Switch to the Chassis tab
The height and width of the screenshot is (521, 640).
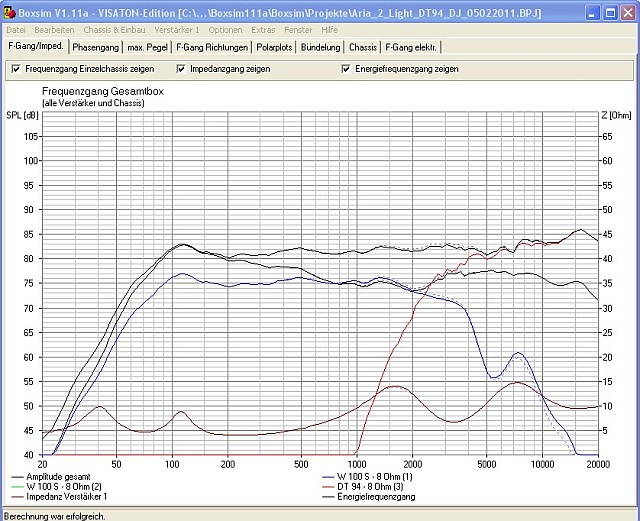(363, 47)
